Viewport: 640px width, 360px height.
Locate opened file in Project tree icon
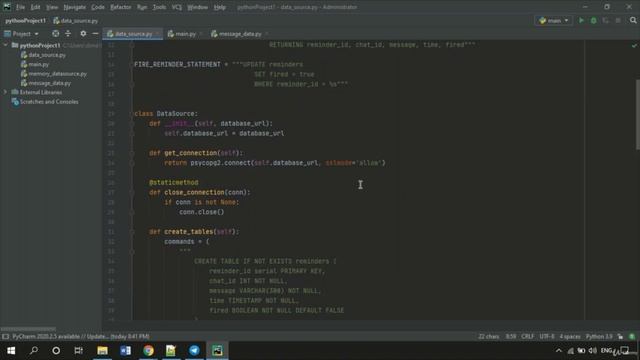point(56,33)
